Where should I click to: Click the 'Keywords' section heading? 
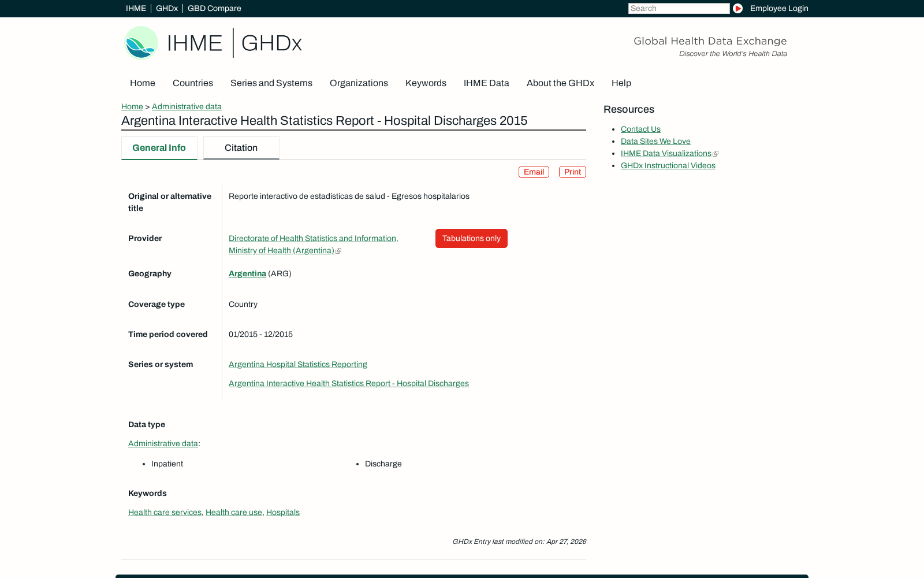pos(147,494)
